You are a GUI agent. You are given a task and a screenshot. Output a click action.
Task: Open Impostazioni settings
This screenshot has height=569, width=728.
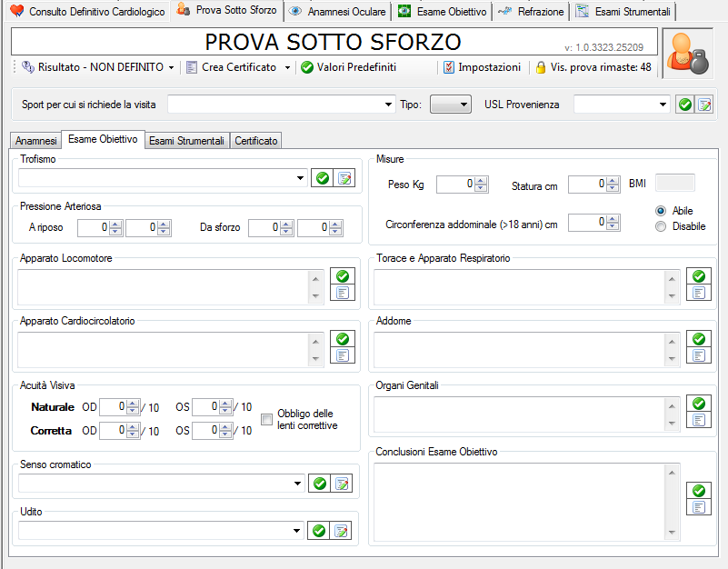click(x=482, y=67)
